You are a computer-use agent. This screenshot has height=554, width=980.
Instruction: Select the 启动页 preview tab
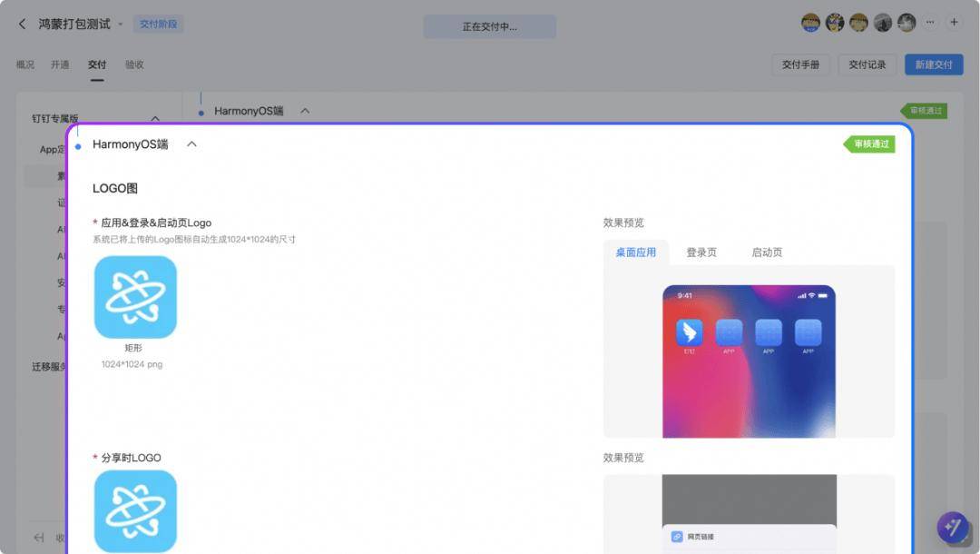(x=767, y=252)
